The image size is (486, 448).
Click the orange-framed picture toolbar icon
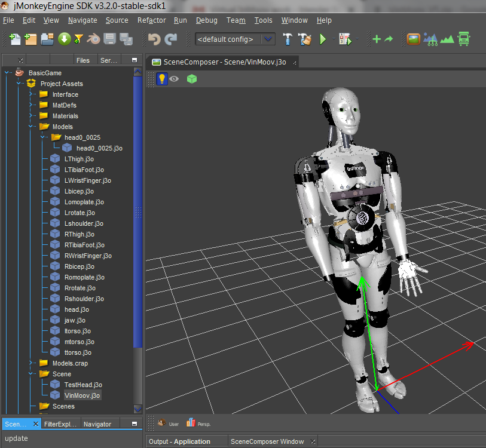point(414,39)
